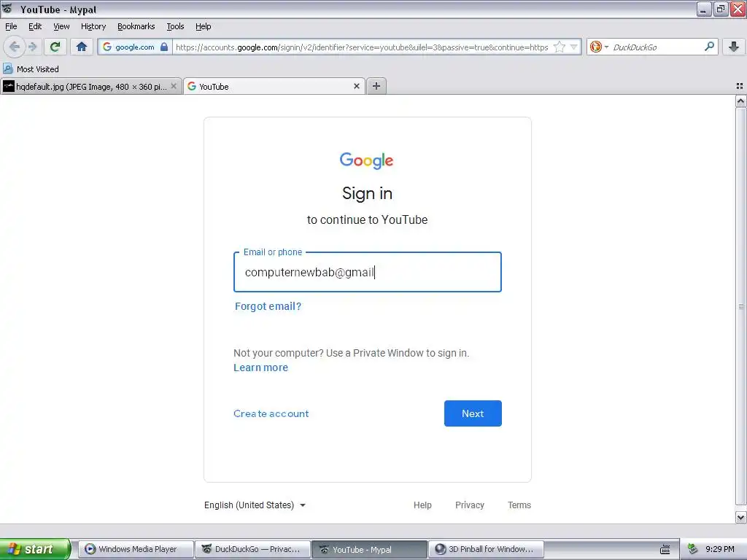Screen dimensions: 747x560
Task: Click the Mypal raccoon icon in title bar
Action: click(7, 9)
